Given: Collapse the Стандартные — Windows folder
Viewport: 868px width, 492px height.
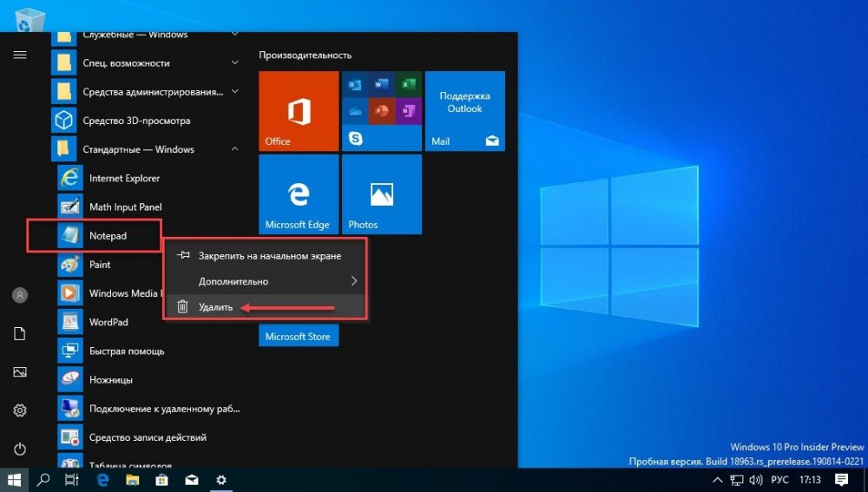Looking at the screenshot, I should (147, 149).
